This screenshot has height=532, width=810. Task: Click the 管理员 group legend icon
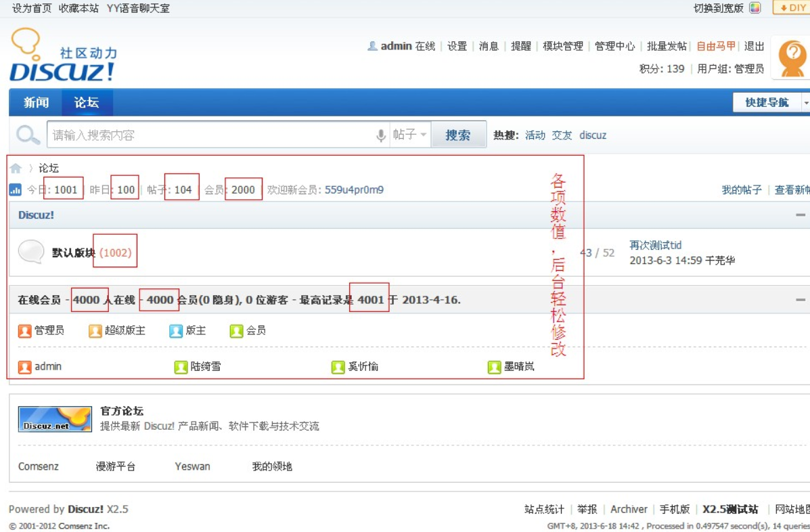(x=25, y=331)
